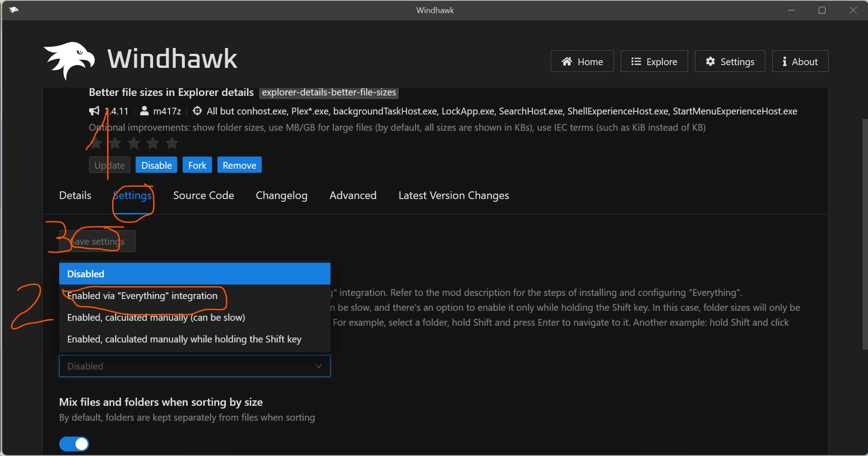Close the Windhawk window
Image resolution: width=868 pixels, height=456 pixels.
[x=853, y=10]
